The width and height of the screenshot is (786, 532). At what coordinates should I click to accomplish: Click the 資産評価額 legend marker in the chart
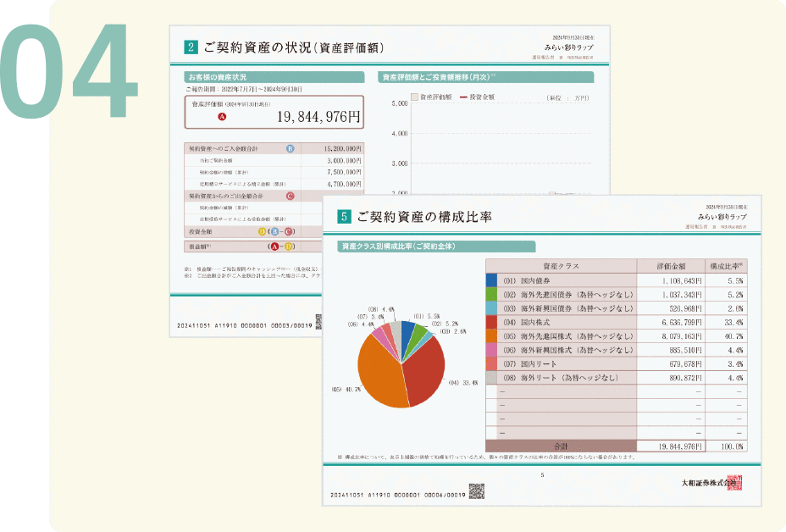pos(415,97)
